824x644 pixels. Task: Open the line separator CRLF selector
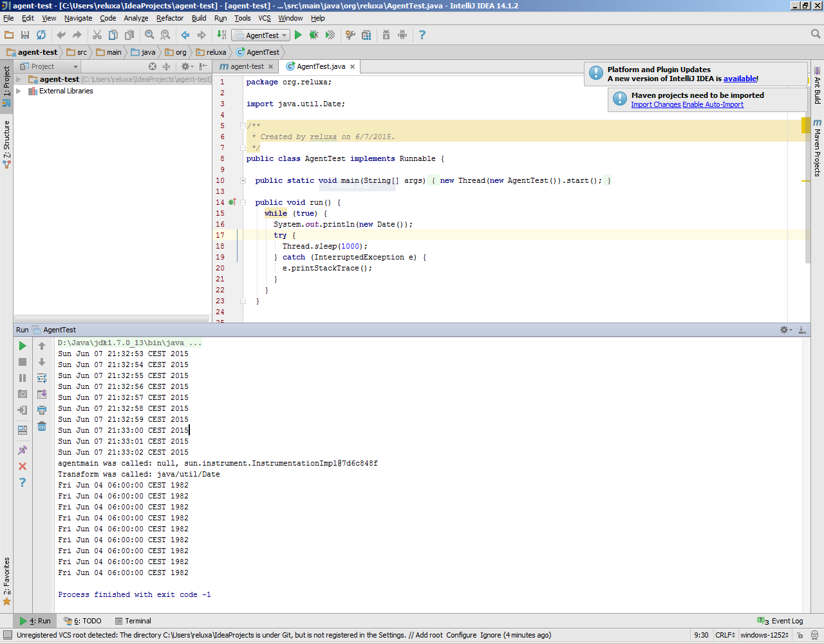tap(726, 635)
